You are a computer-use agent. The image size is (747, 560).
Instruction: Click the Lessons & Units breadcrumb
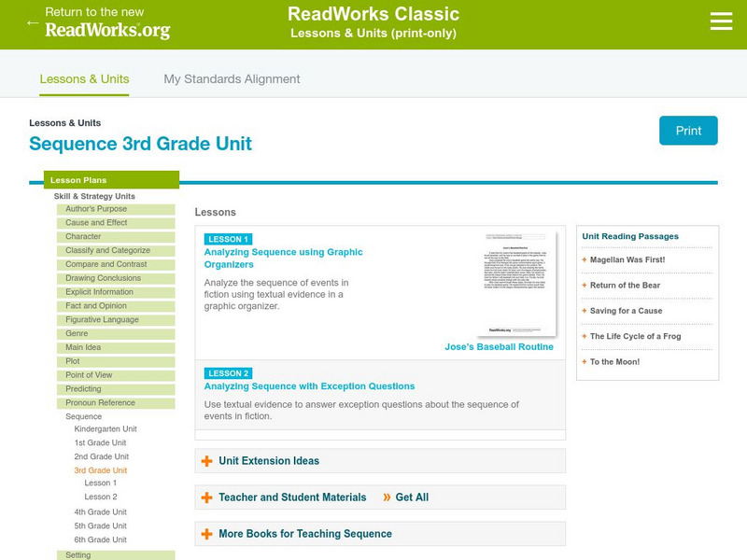(x=64, y=123)
